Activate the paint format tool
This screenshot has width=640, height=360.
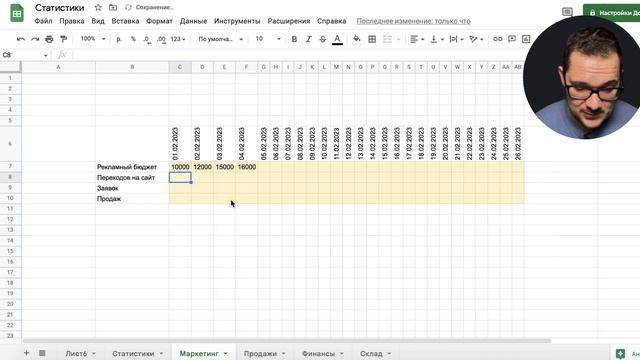(x=63, y=39)
